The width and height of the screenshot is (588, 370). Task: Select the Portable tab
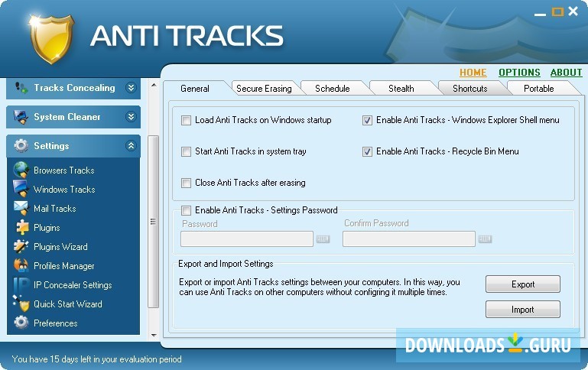point(539,89)
